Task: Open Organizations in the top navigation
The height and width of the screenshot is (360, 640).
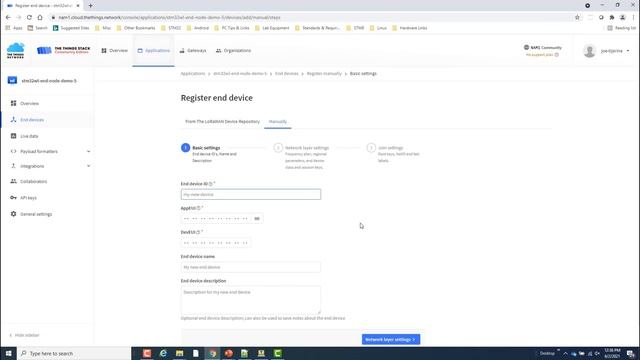Action: (233, 51)
